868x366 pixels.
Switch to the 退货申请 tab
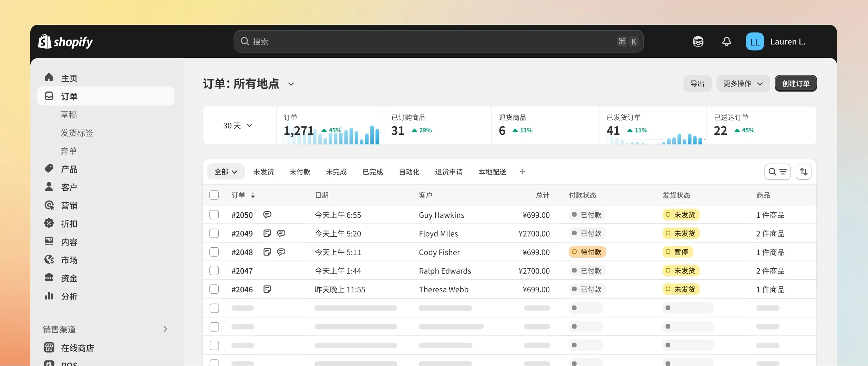[449, 172]
